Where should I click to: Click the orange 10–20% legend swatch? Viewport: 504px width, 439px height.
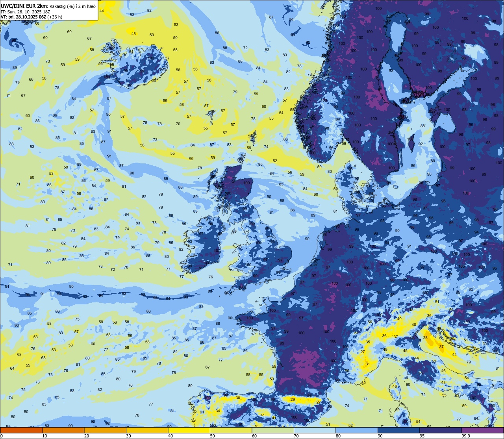[63, 430]
